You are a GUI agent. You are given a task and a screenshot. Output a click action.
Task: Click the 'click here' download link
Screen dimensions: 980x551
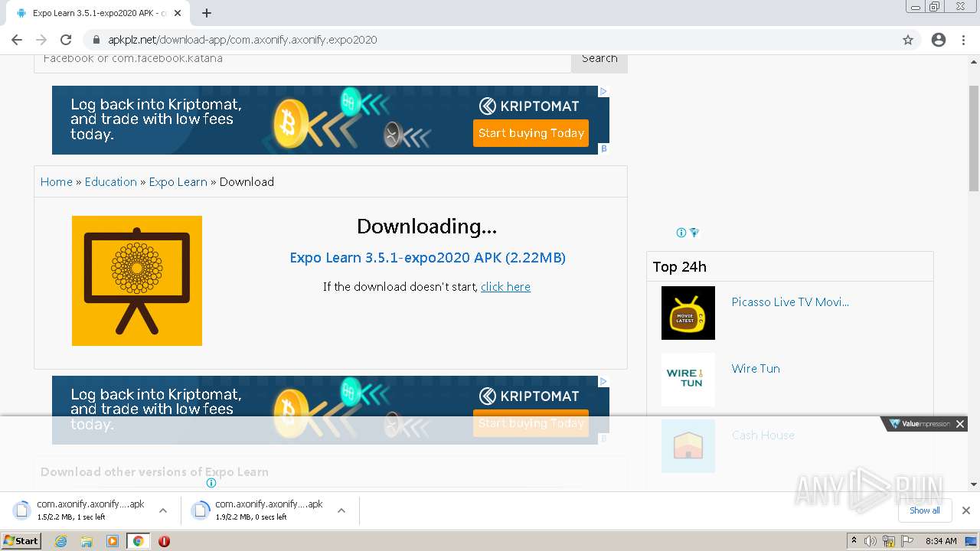tap(505, 287)
